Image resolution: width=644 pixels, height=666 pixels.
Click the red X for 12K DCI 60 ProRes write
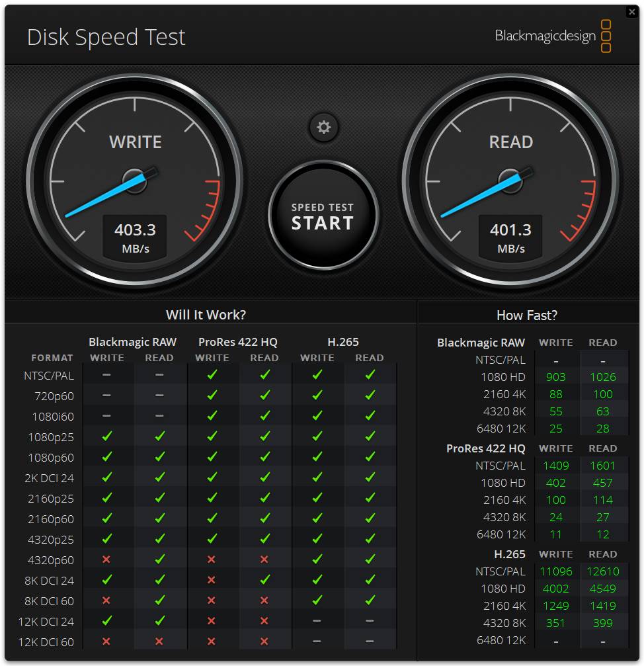(212, 642)
